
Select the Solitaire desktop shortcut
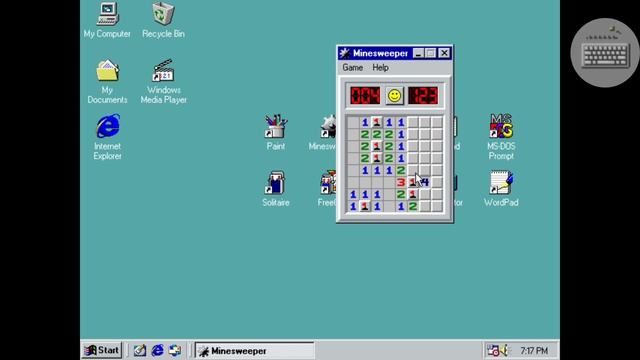[276, 189]
